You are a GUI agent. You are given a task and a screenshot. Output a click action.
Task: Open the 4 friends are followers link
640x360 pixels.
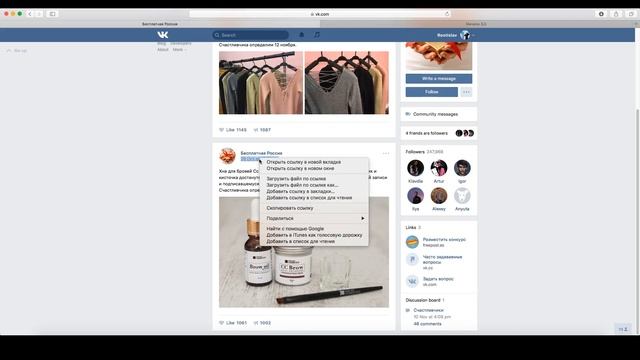pyautogui.click(x=427, y=133)
